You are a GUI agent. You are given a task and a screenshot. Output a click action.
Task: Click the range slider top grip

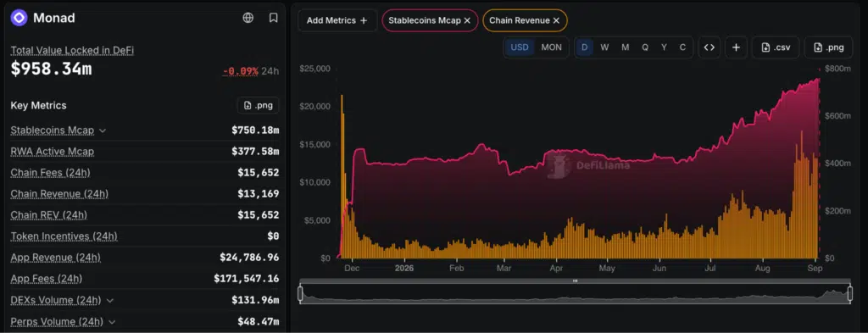coord(576,281)
